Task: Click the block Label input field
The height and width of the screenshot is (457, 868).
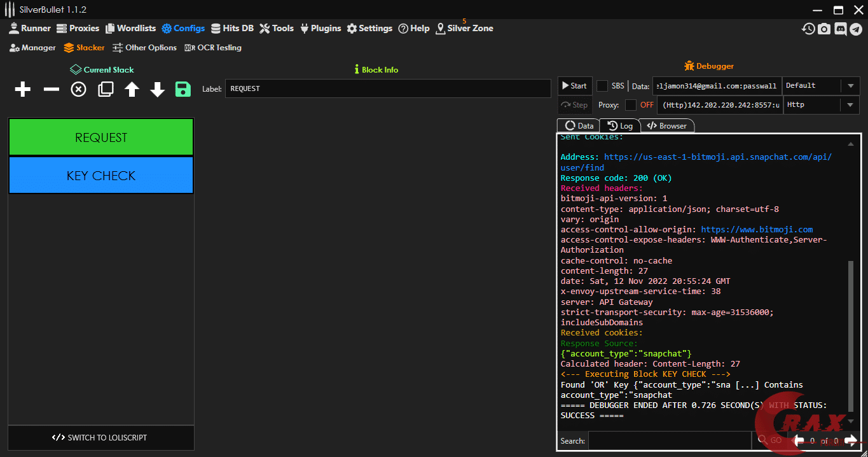Action: (387, 88)
